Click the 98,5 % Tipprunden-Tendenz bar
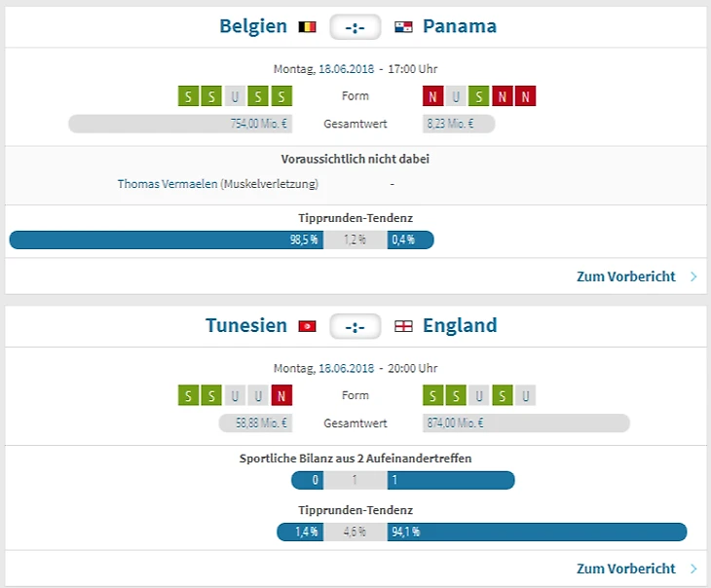The height and width of the screenshot is (588, 711). point(166,239)
